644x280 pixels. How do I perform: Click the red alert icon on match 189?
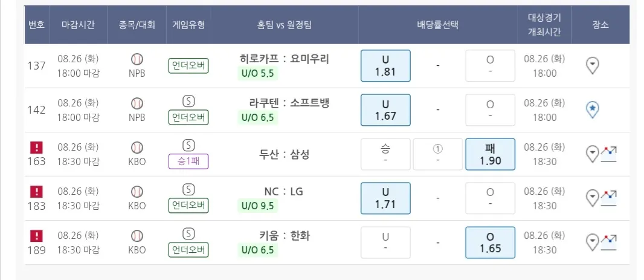point(37,235)
